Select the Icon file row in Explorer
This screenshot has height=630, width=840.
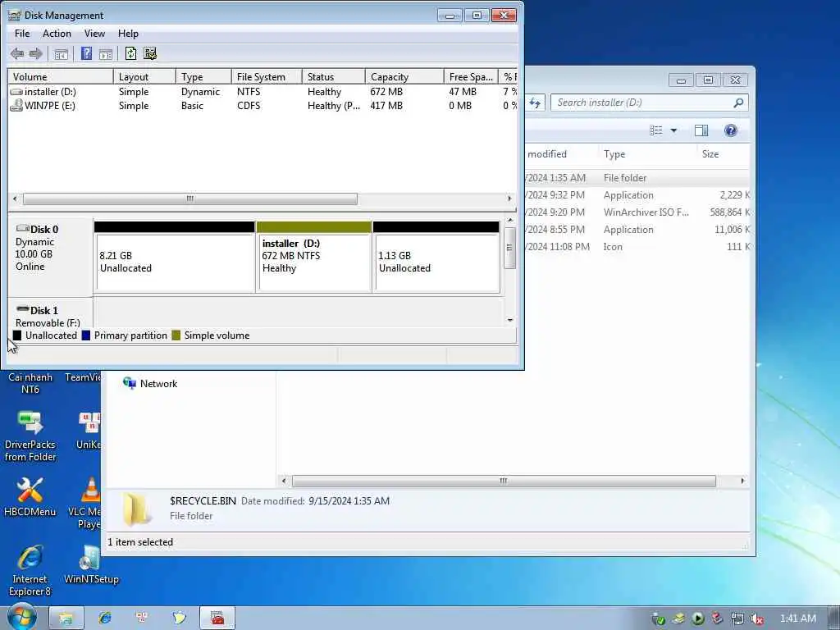637,246
